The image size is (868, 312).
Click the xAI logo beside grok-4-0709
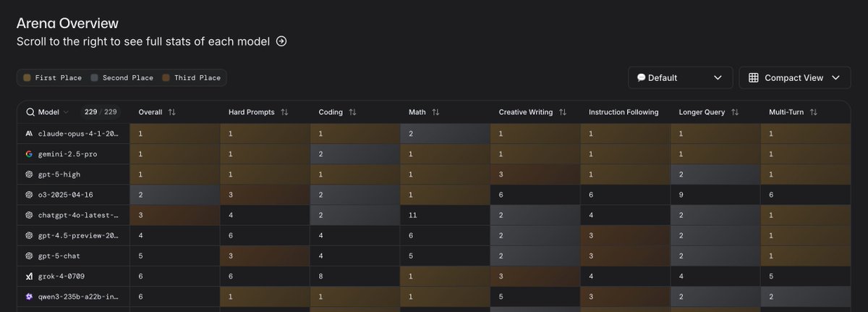pos(29,276)
